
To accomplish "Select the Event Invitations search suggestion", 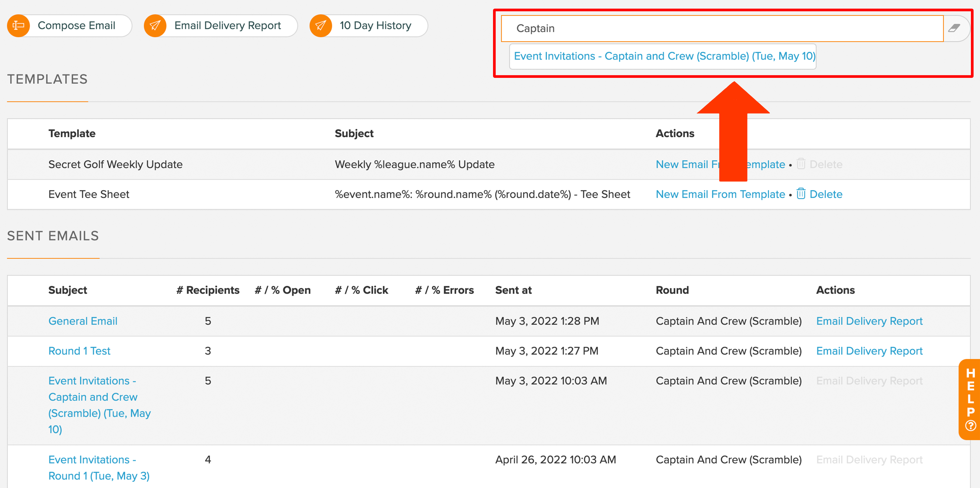I will (663, 56).
